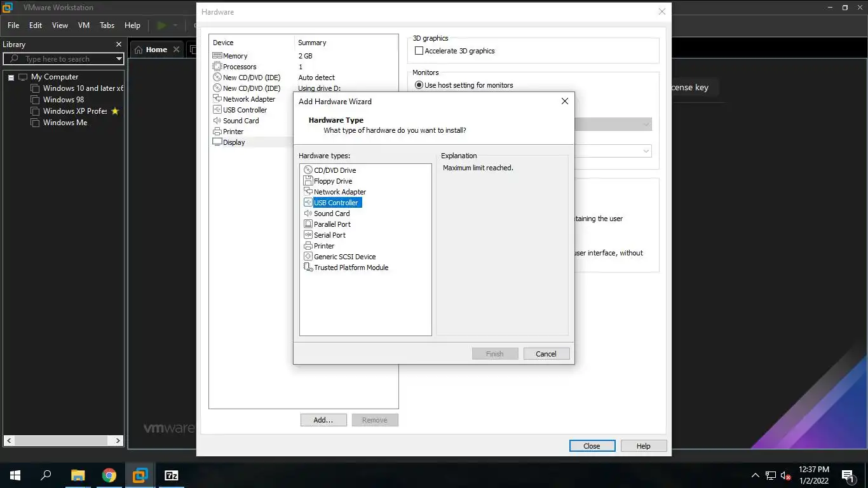Open the View menu
868x488 pixels.
point(60,25)
